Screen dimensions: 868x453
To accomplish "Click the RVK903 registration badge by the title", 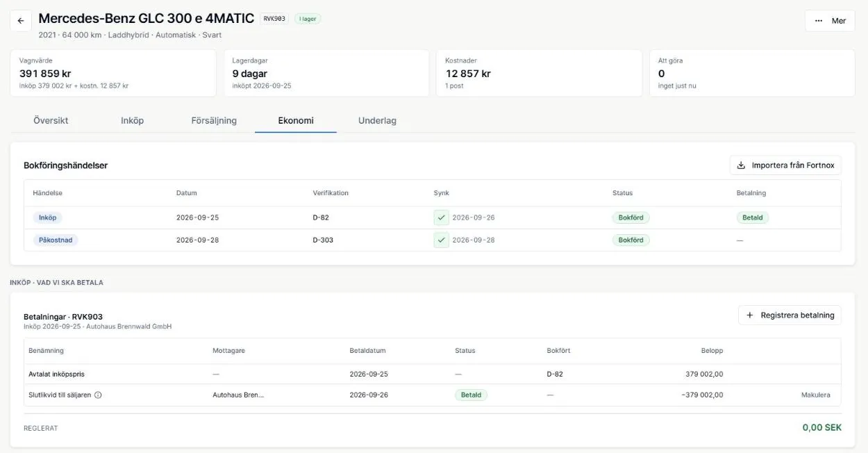I will coord(274,19).
